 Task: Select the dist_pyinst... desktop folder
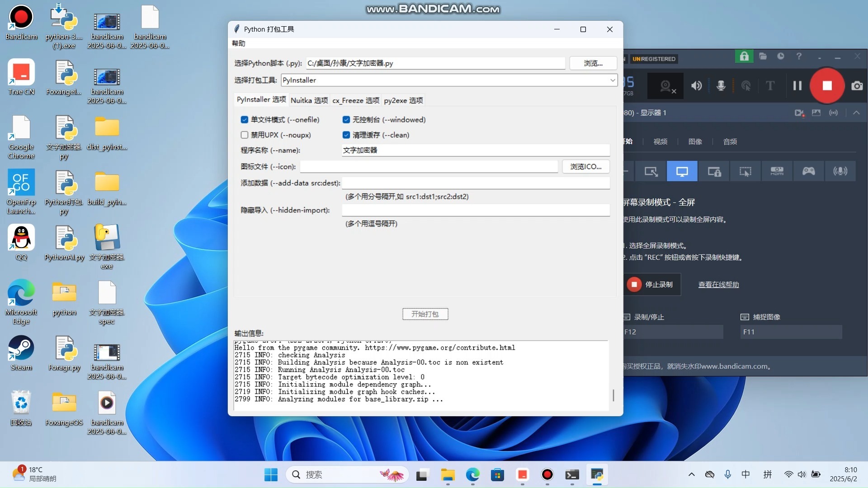pyautogui.click(x=107, y=133)
